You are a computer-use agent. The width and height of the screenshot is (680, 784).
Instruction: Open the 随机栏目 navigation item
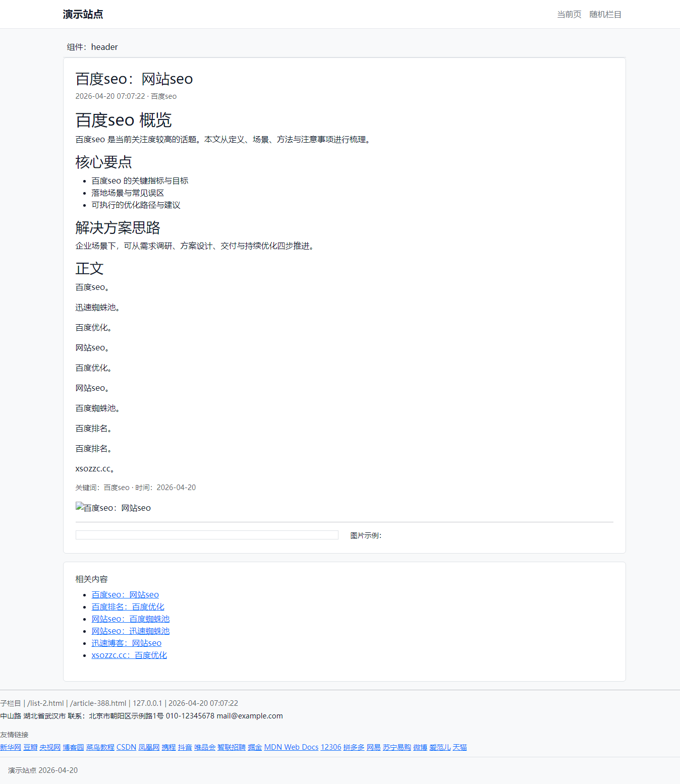pyautogui.click(x=605, y=14)
